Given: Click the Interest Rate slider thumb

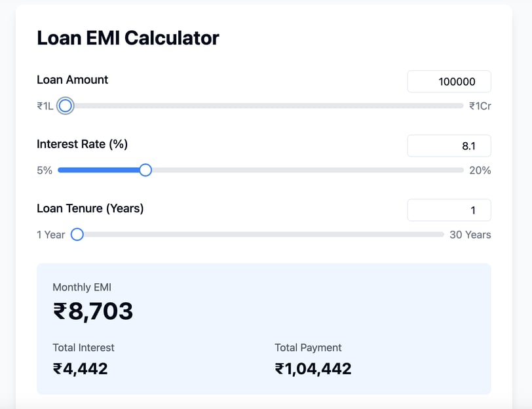Looking at the screenshot, I should [x=145, y=170].
